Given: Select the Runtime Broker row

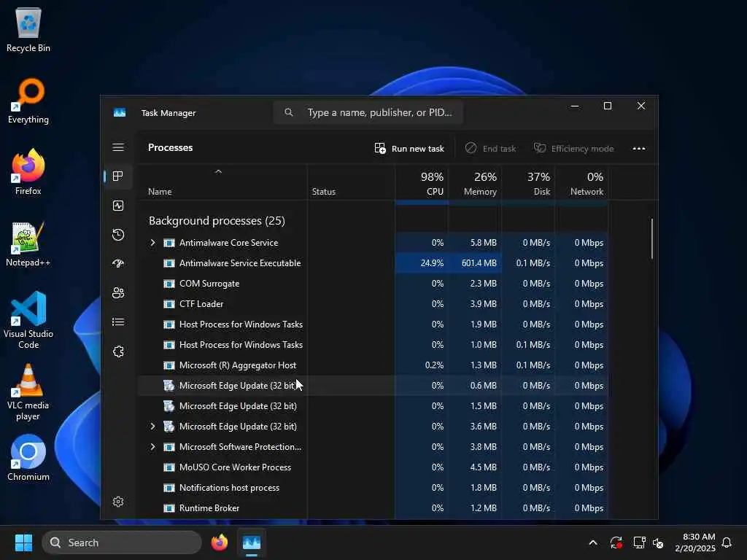Looking at the screenshot, I should pos(373,508).
